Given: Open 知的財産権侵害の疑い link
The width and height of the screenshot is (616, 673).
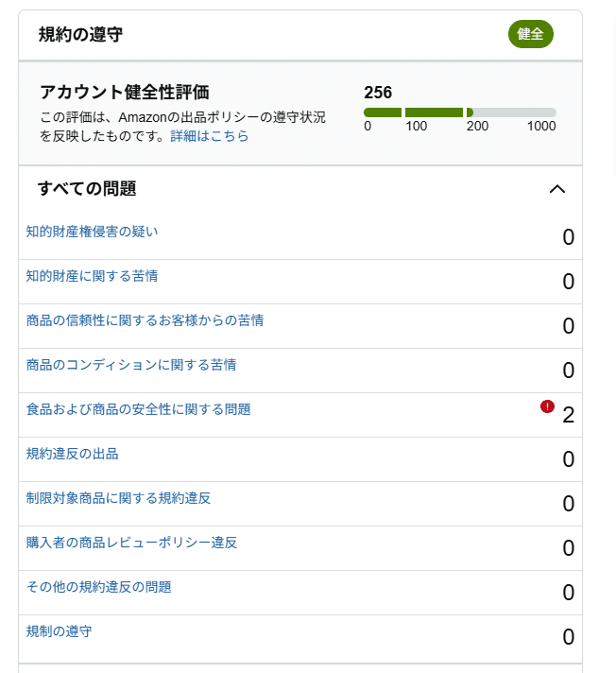Looking at the screenshot, I should [x=92, y=232].
